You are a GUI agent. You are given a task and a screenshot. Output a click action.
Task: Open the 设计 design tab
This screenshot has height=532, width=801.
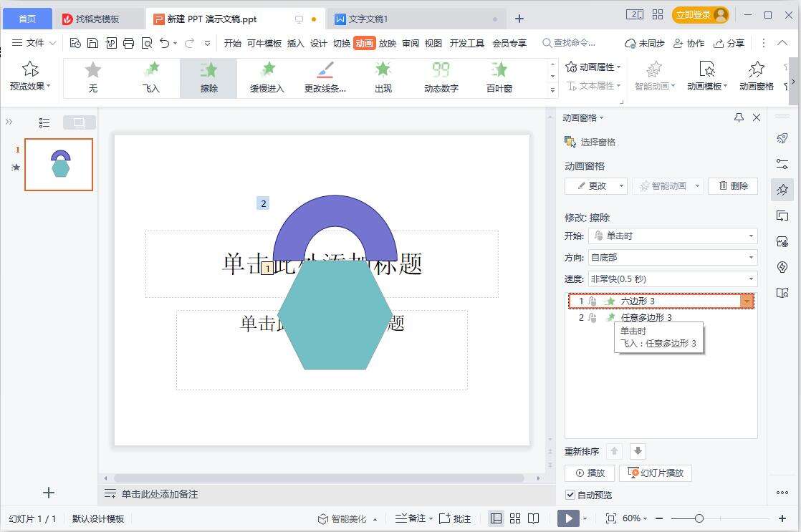click(318, 44)
